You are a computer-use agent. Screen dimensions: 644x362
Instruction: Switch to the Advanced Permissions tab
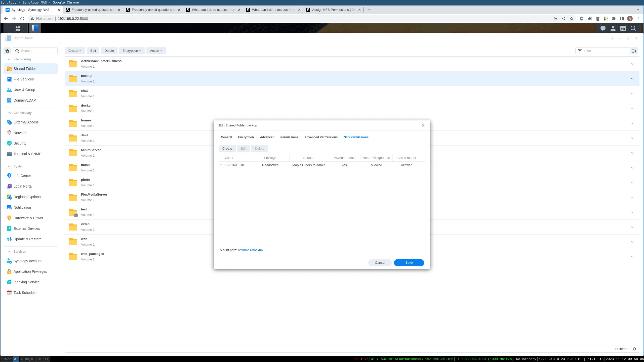click(x=321, y=137)
